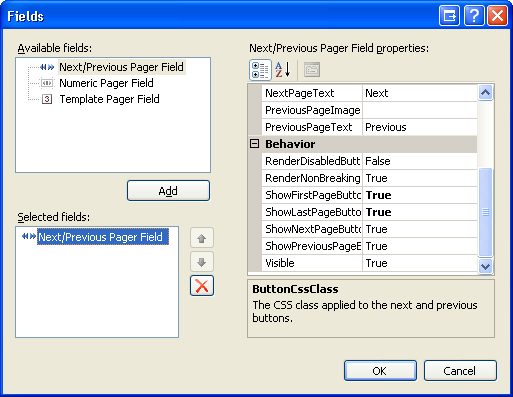The width and height of the screenshot is (513, 397).
Task: Select the RenderDisabledButt property name
Action: coord(312,161)
